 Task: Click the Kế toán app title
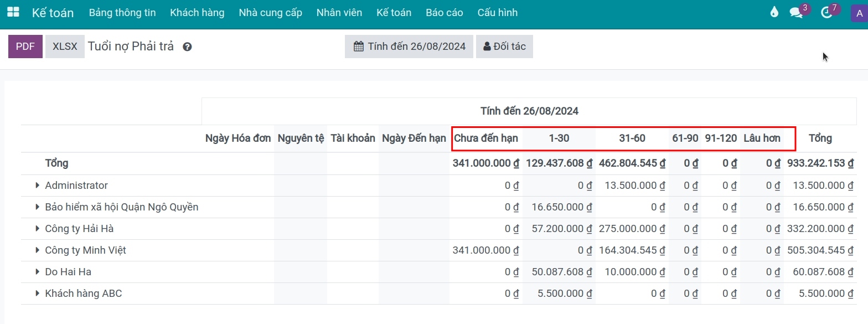53,13
